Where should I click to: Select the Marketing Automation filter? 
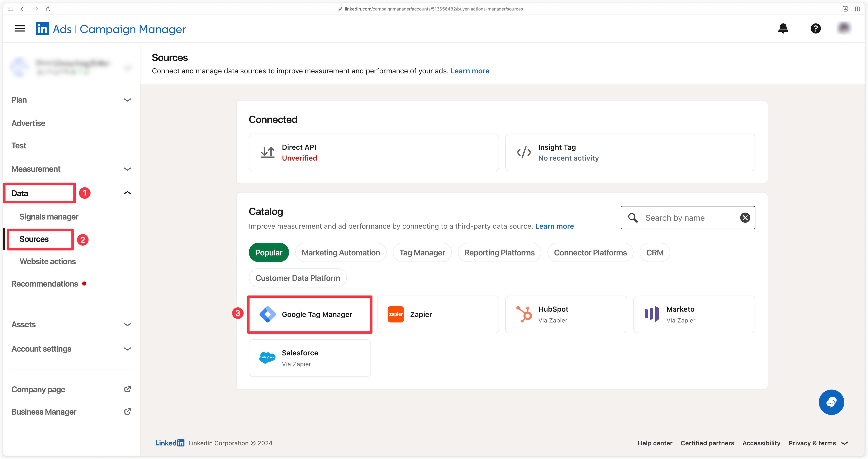point(341,253)
